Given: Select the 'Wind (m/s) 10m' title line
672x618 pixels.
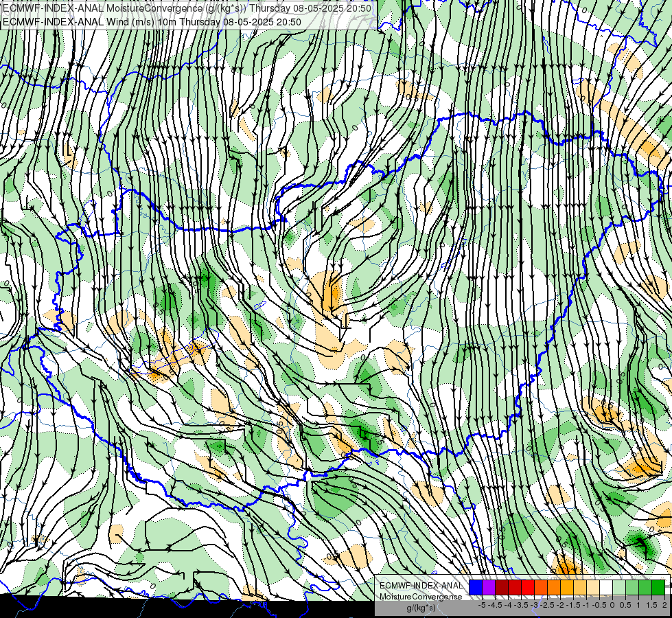Looking at the screenshot, I should (x=152, y=22).
